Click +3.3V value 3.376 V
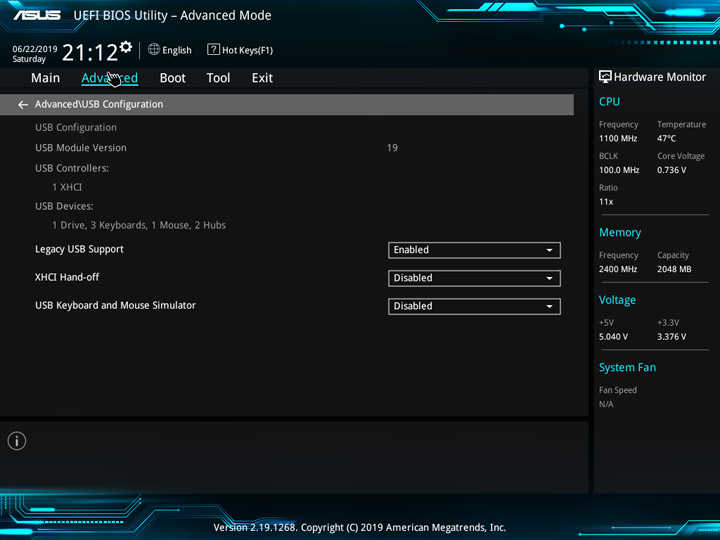 click(672, 337)
